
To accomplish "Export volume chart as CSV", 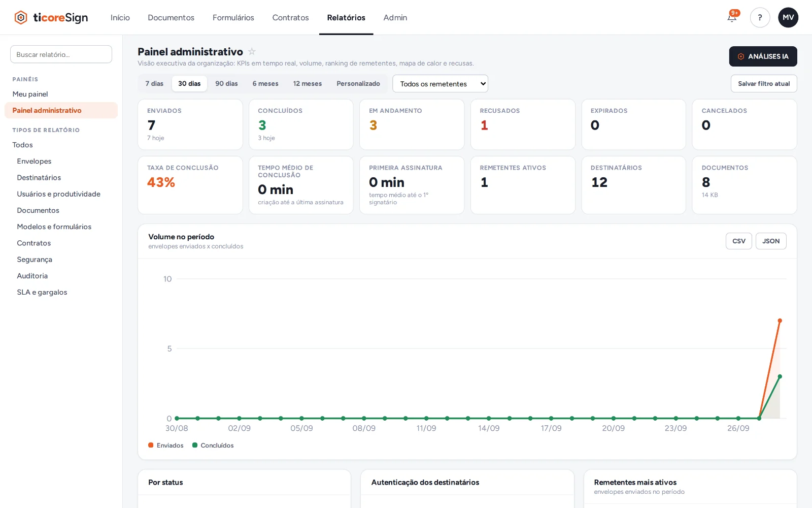I will pyautogui.click(x=739, y=241).
